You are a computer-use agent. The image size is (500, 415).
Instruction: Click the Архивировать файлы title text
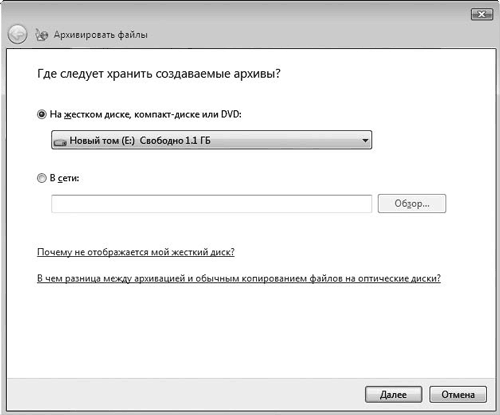[x=101, y=35]
